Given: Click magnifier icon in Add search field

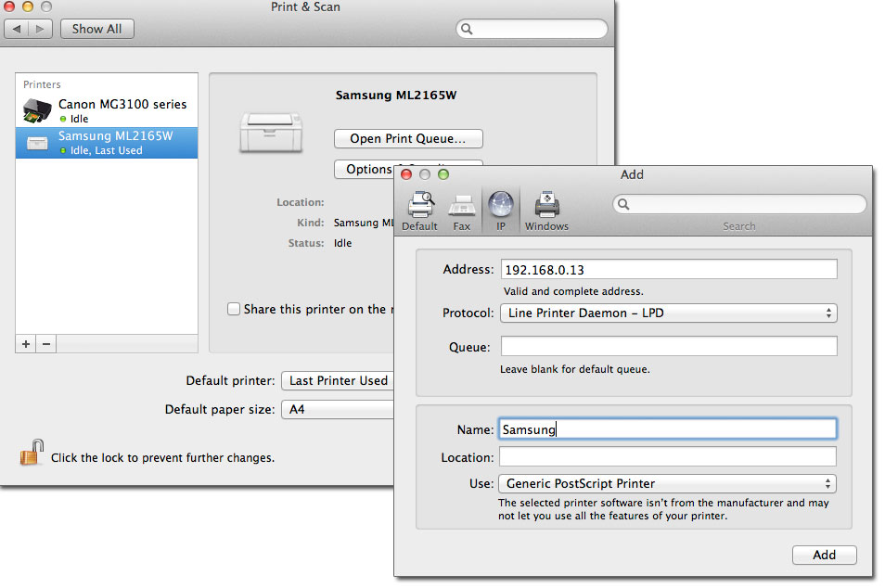Looking at the screenshot, I should [x=623, y=204].
